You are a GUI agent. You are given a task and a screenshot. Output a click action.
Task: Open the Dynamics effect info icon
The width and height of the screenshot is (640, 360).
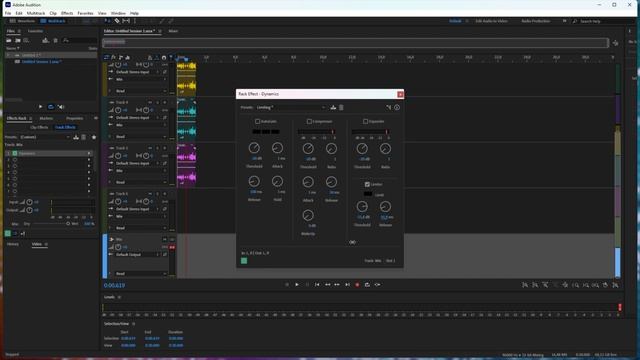pos(397,107)
